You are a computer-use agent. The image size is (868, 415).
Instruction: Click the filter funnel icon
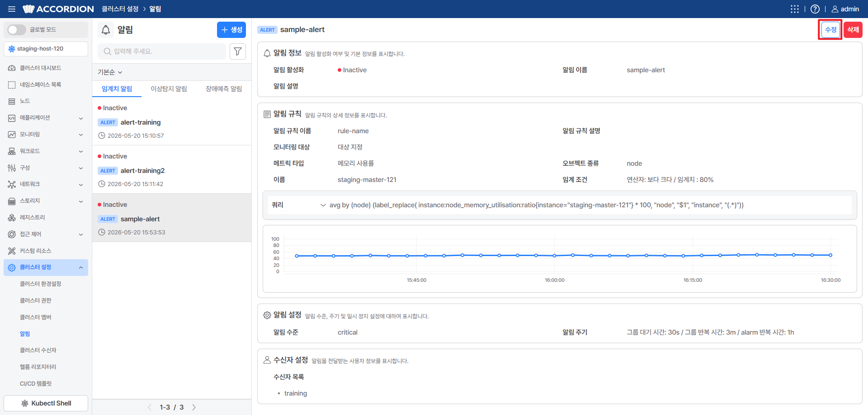tap(238, 51)
